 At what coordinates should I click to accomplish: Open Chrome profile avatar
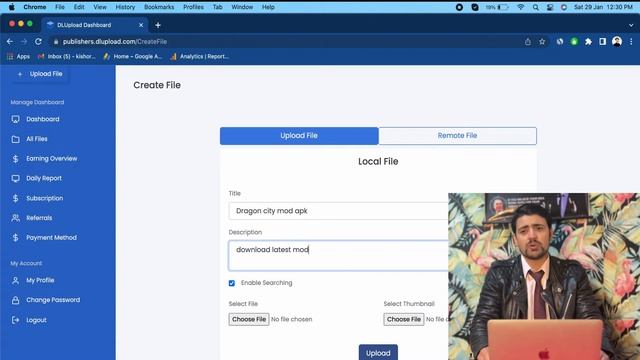[x=617, y=42]
